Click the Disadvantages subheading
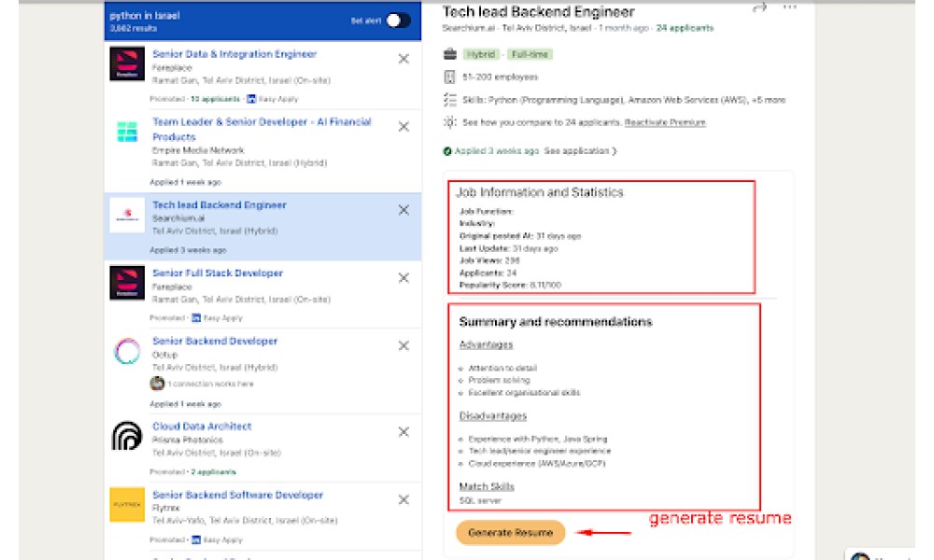934x560 pixels. point(492,416)
